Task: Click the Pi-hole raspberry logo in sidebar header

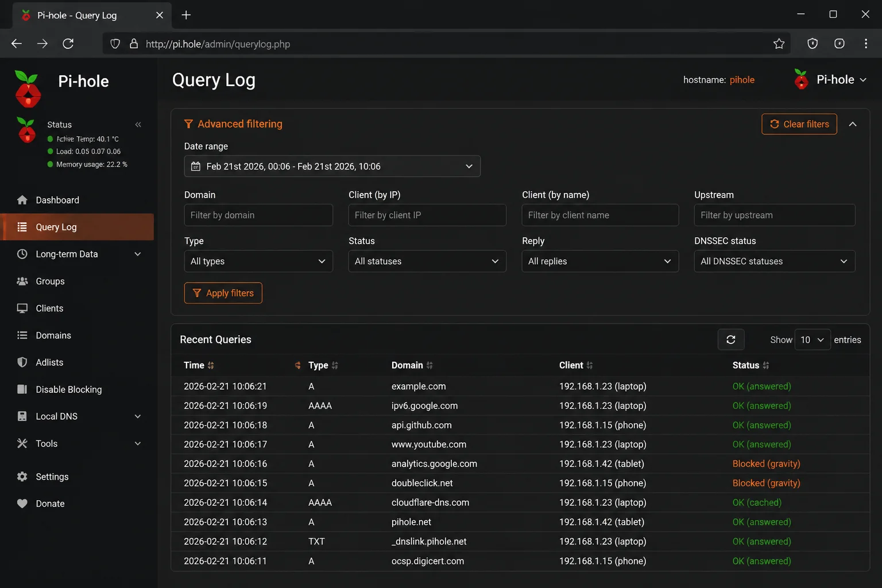Action: pyautogui.click(x=28, y=88)
